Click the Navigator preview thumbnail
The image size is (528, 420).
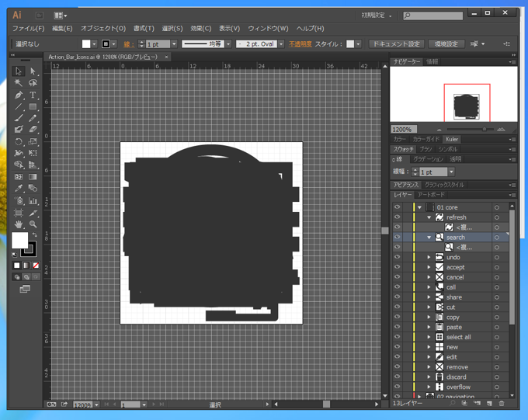pos(453,94)
